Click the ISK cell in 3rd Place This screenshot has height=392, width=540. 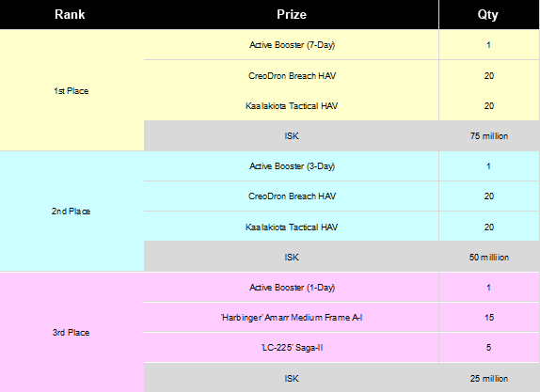click(292, 378)
